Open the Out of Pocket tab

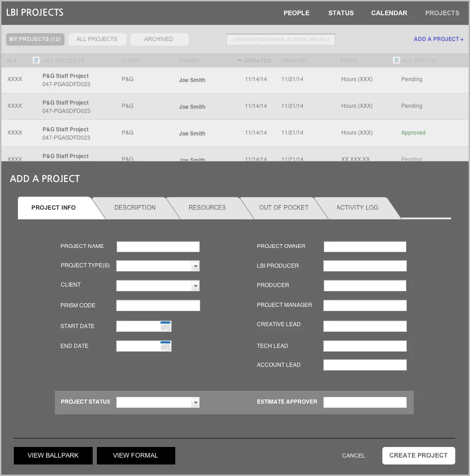coord(284,208)
